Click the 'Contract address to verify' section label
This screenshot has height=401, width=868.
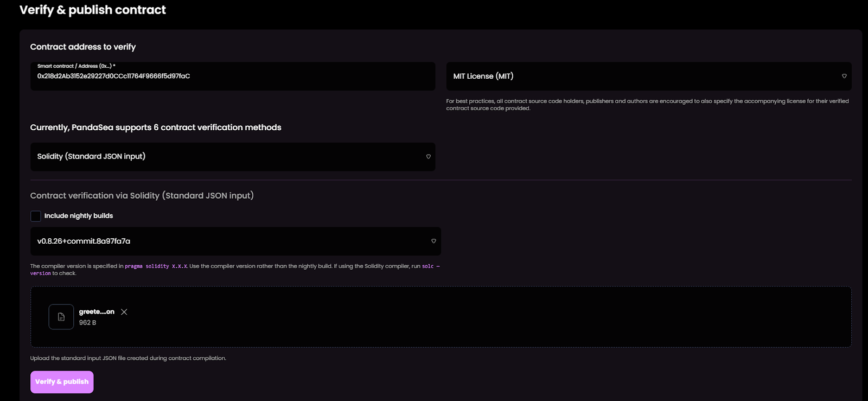[x=82, y=47]
